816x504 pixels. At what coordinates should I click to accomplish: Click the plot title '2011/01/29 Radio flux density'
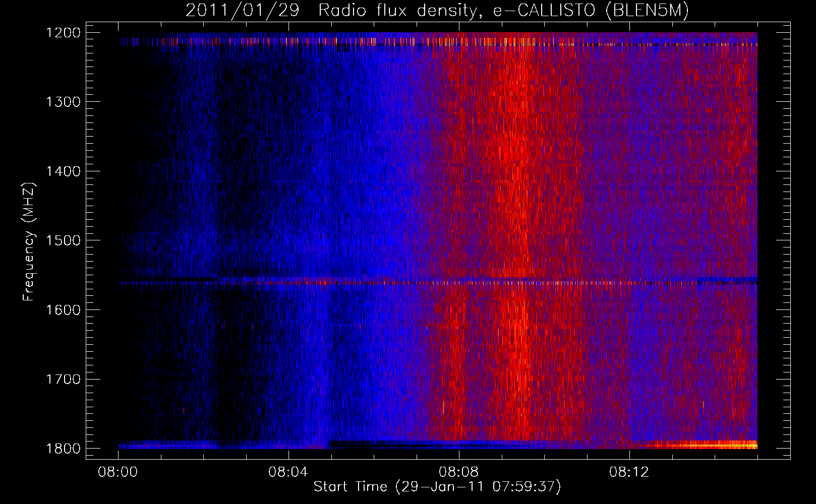click(x=437, y=11)
